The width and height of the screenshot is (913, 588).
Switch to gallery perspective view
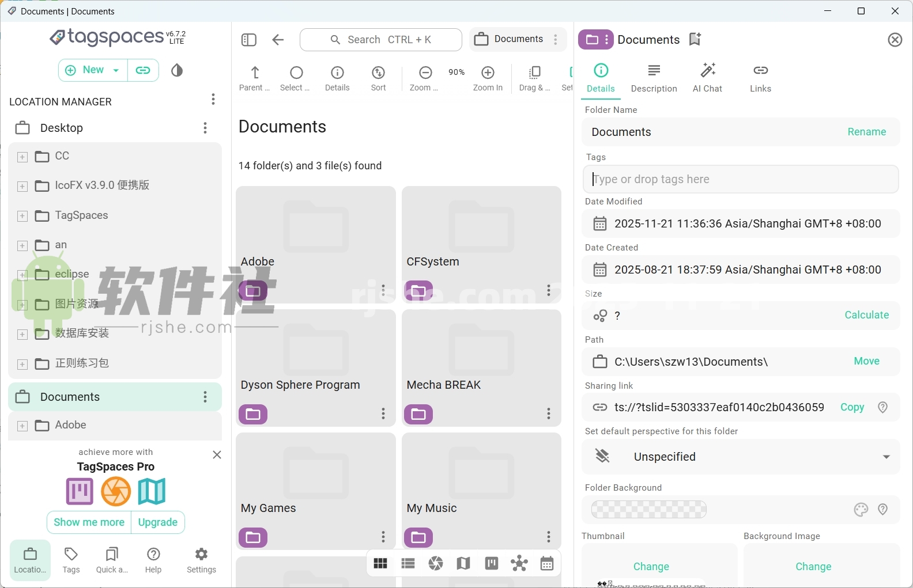pyautogui.click(x=436, y=563)
